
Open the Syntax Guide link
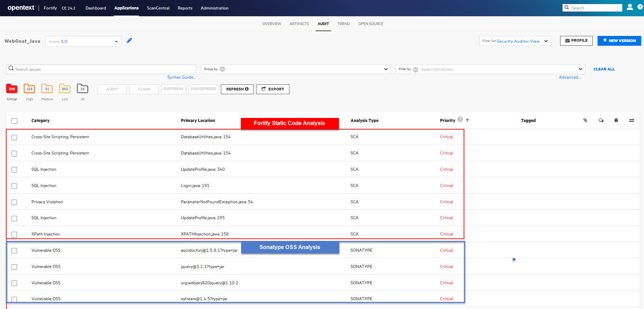click(x=182, y=77)
